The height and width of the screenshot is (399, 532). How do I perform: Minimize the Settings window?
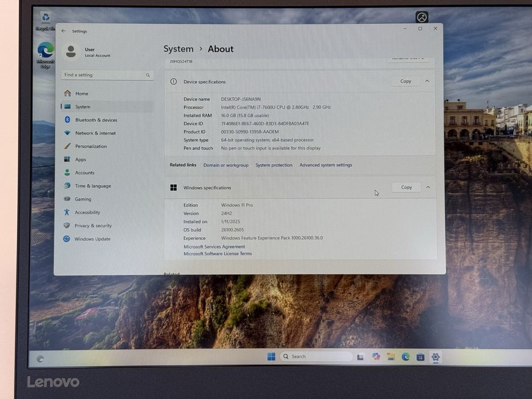tap(405, 28)
